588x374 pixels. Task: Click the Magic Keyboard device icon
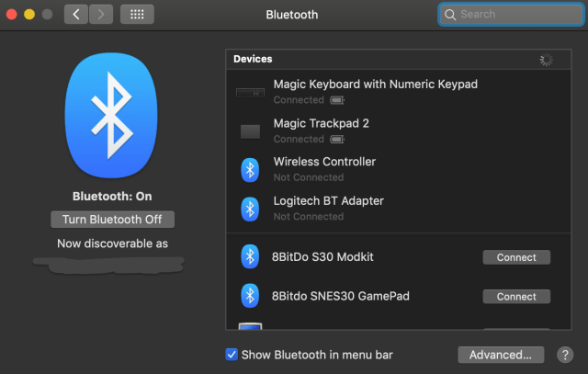[x=250, y=92]
